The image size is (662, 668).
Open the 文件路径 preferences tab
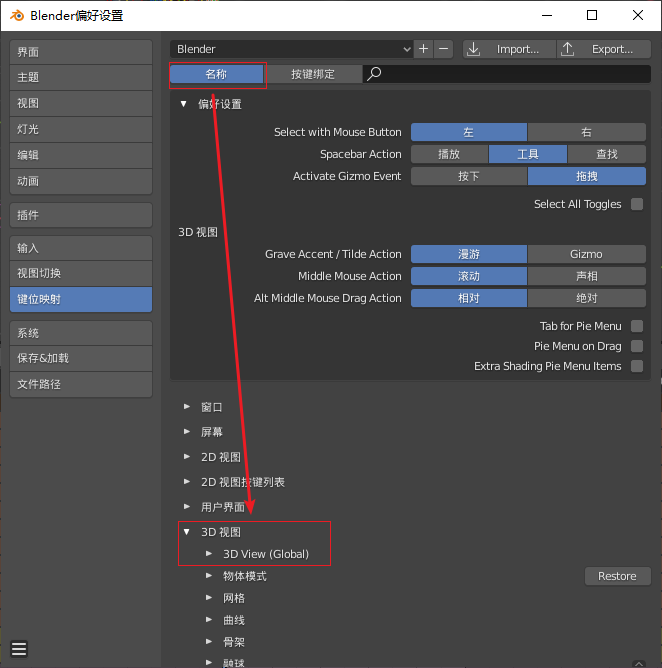81,384
